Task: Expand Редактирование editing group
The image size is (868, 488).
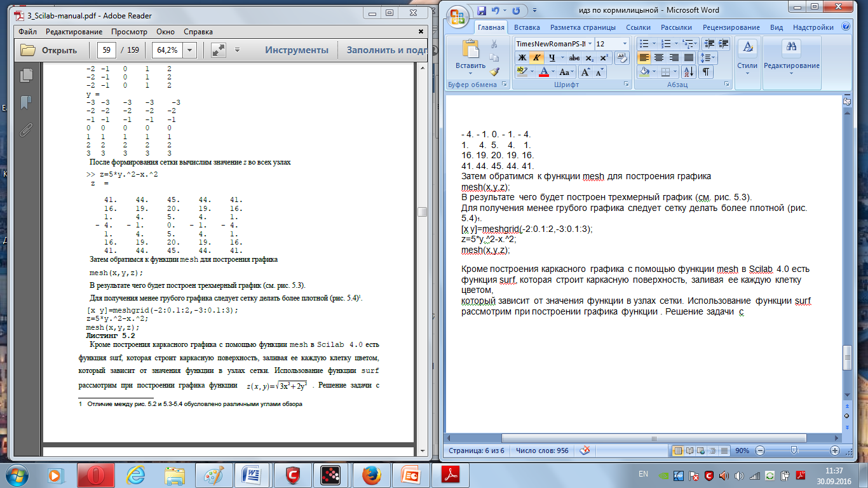Action: pyautogui.click(x=792, y=57)
